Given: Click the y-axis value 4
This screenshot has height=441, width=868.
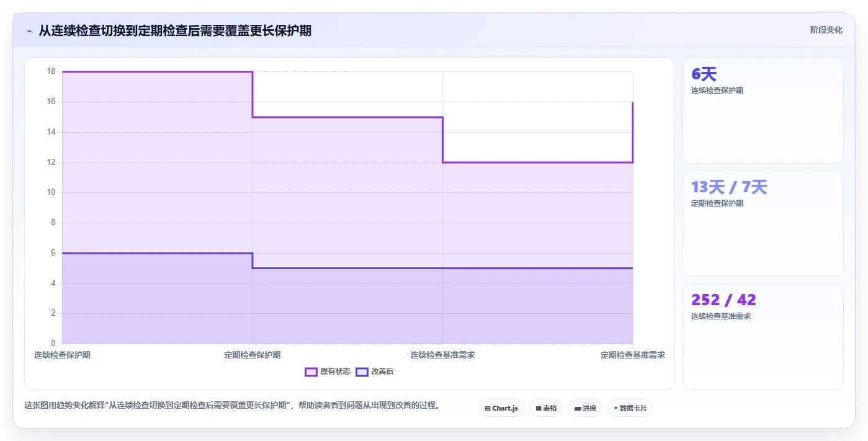Looking at the screenshot, I should click(x=53, y=283).
